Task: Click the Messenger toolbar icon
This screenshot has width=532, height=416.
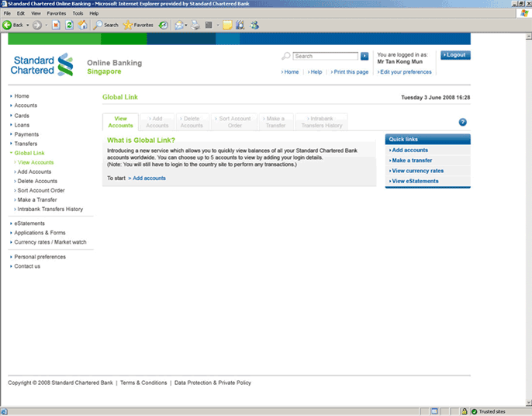Action: pos(254,25)
